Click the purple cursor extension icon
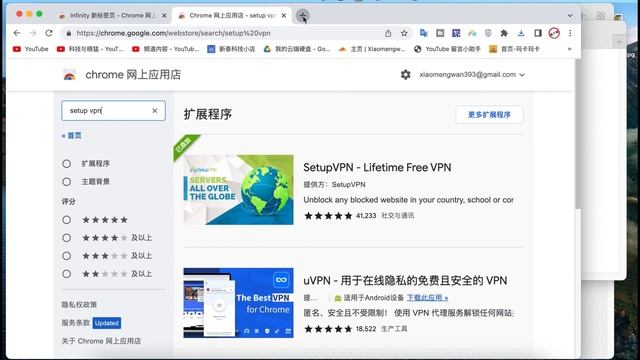This screenshot has height=360, width=640. (456, 33)
